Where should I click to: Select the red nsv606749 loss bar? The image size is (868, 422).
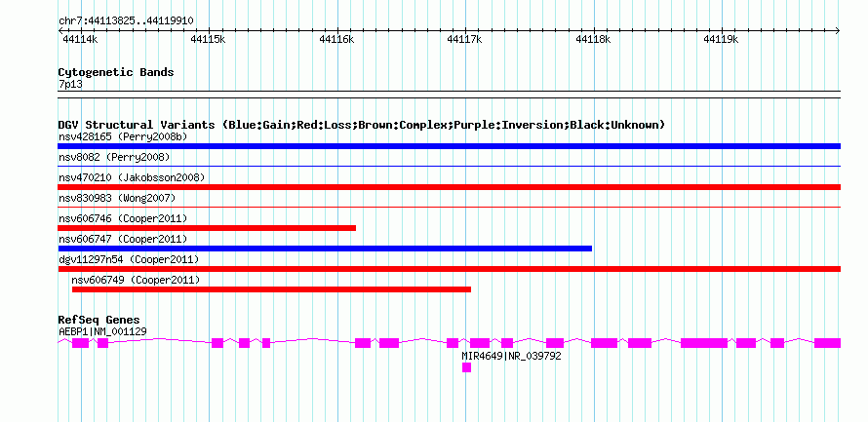pos(271,289)
